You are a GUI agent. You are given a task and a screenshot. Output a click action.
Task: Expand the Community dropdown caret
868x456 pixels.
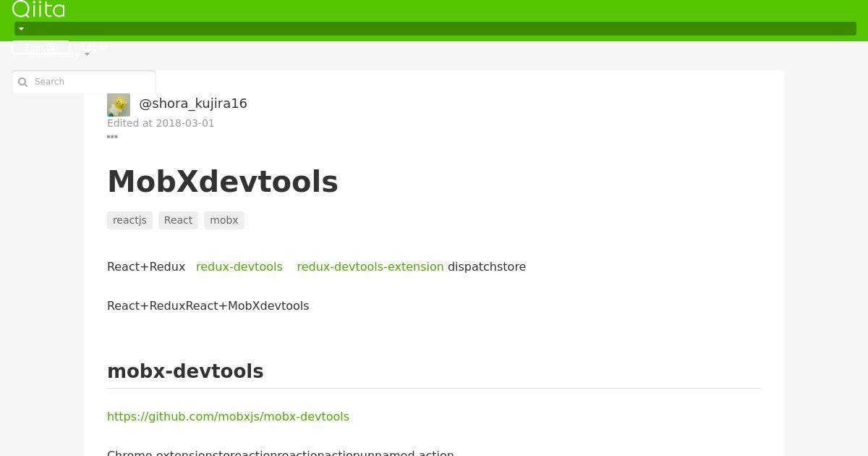pos(87,54)
